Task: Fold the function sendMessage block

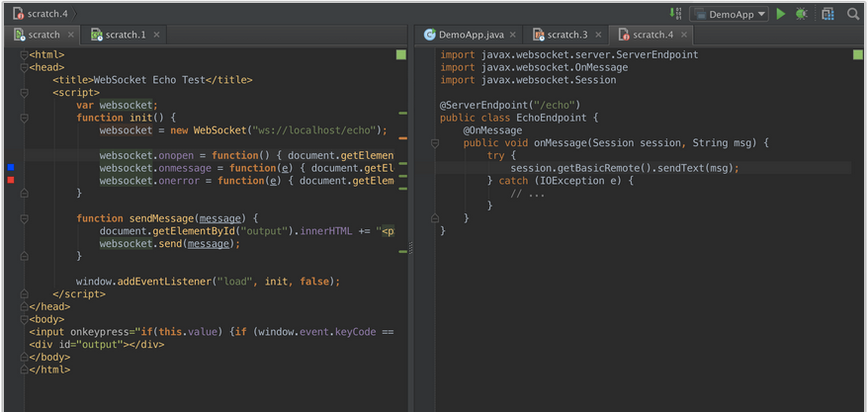Action: point(24,219)
